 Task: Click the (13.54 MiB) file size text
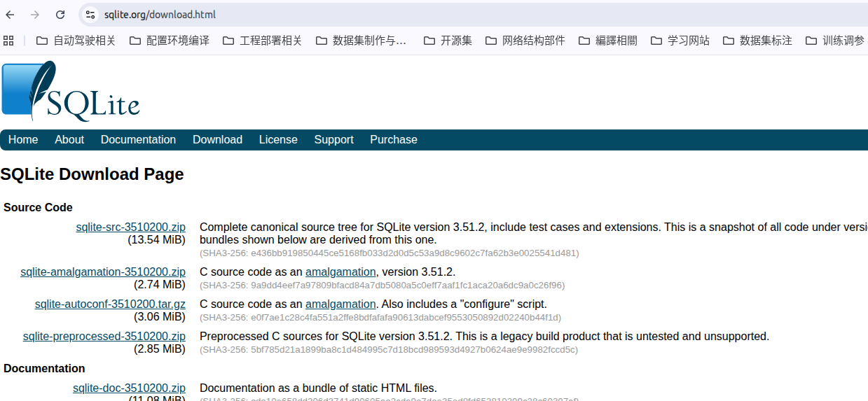(156, 239)
